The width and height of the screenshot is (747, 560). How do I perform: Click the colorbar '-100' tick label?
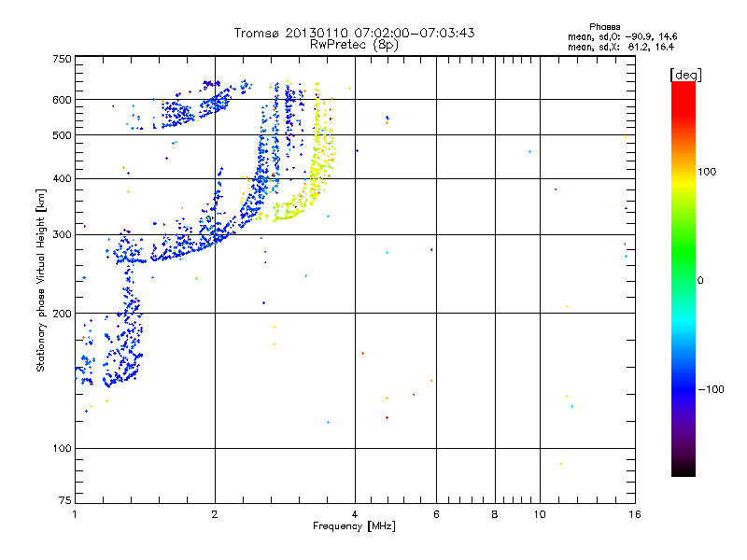click(711, 389)
